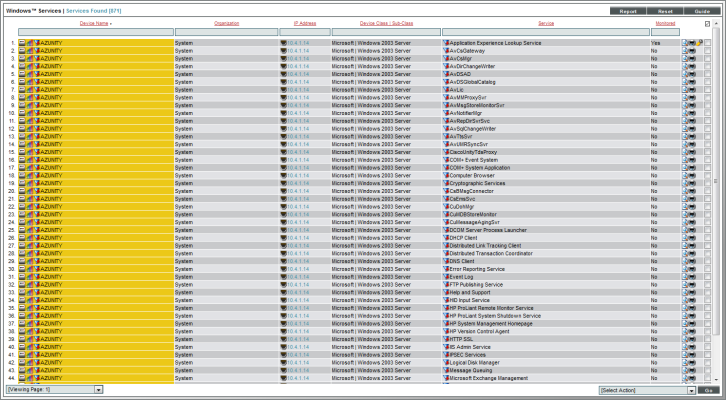Focus the Organization filter field
The height and width of the screenshot is (400, 726).
coord(226,32)
